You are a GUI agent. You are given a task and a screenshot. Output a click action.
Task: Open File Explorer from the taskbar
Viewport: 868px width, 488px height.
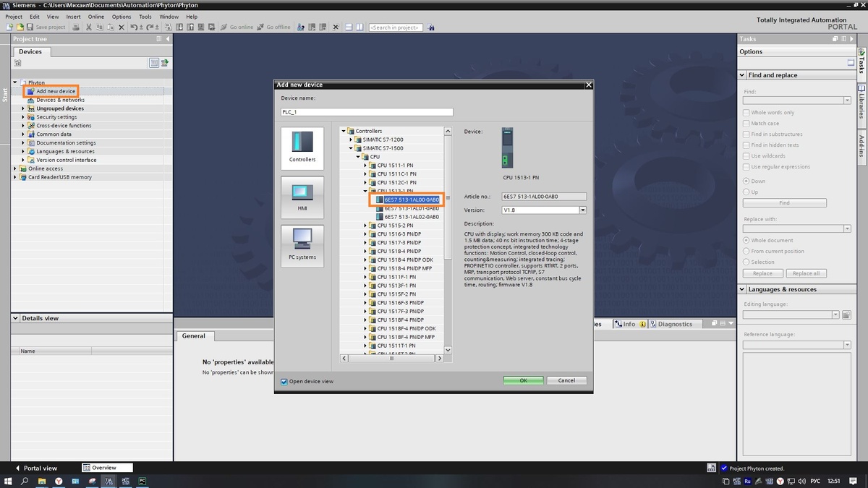pos(41,481)
